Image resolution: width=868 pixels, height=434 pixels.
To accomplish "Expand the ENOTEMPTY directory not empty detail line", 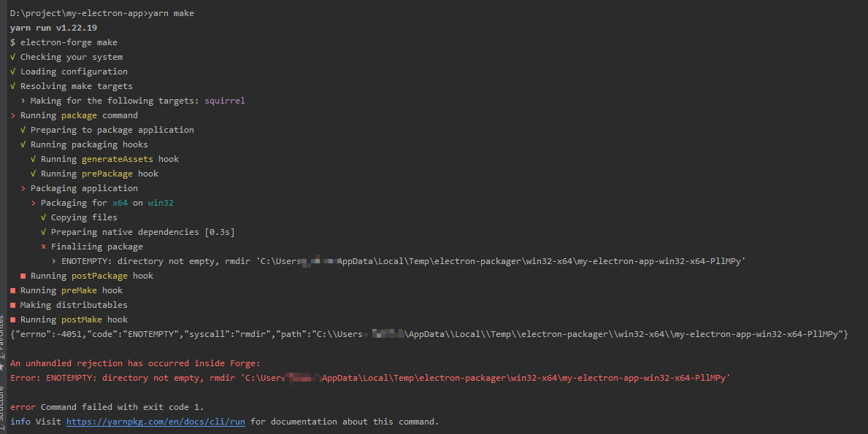I will tap(53, 260).
